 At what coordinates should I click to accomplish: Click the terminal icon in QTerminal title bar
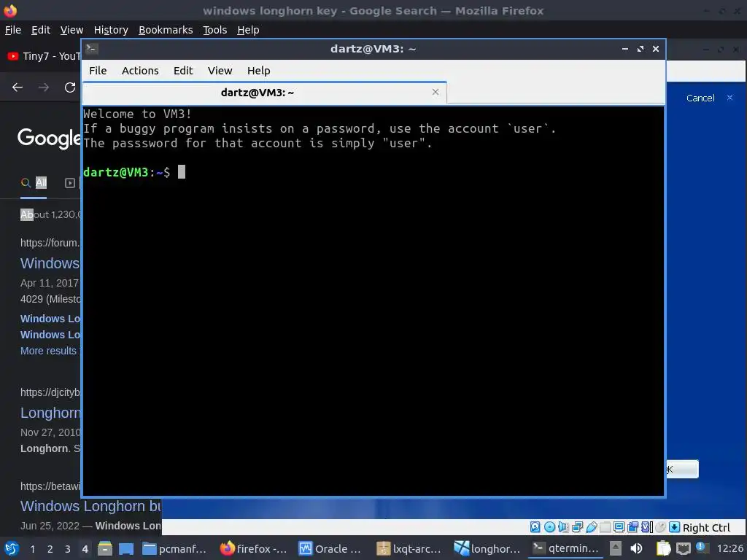coord(92,49)
